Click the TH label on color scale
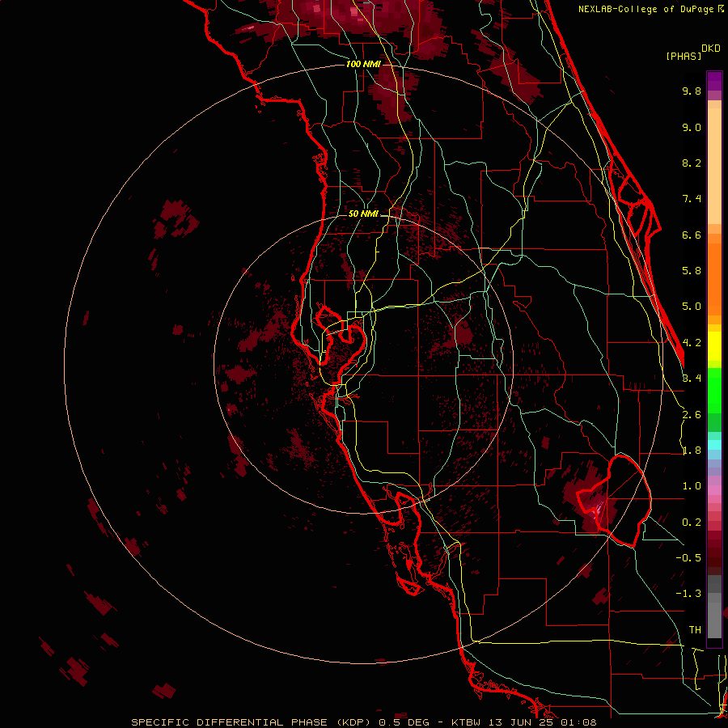Viewport: 728px width, 728px height. [x=695, y=630]
